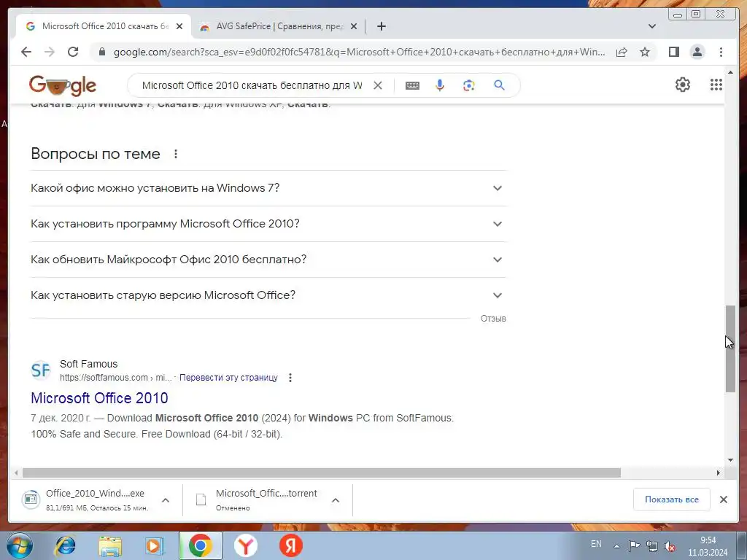Viewport: 747px width, 560px height.
Task: Clear the Google search box text
Action: pos(378,85)
